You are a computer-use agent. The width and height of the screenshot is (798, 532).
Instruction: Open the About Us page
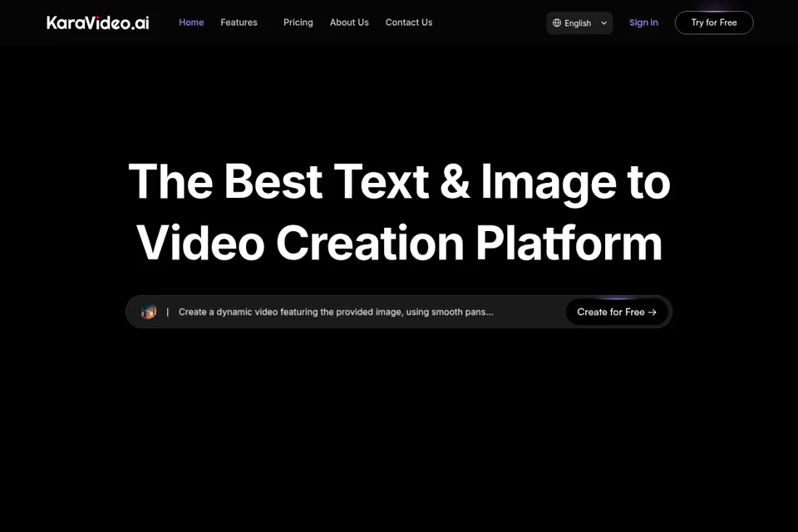[349, 22]
